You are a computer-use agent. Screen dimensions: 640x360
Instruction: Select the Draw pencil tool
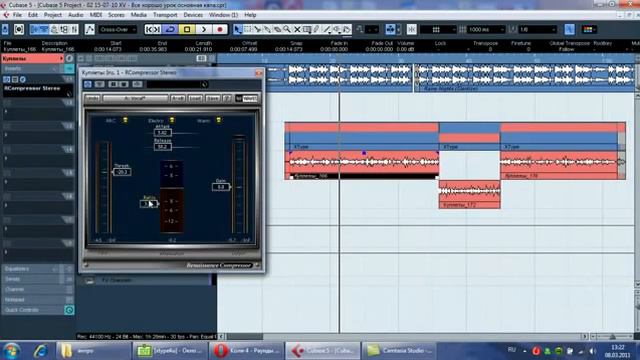pyautogui.click(x=317, y=29)
